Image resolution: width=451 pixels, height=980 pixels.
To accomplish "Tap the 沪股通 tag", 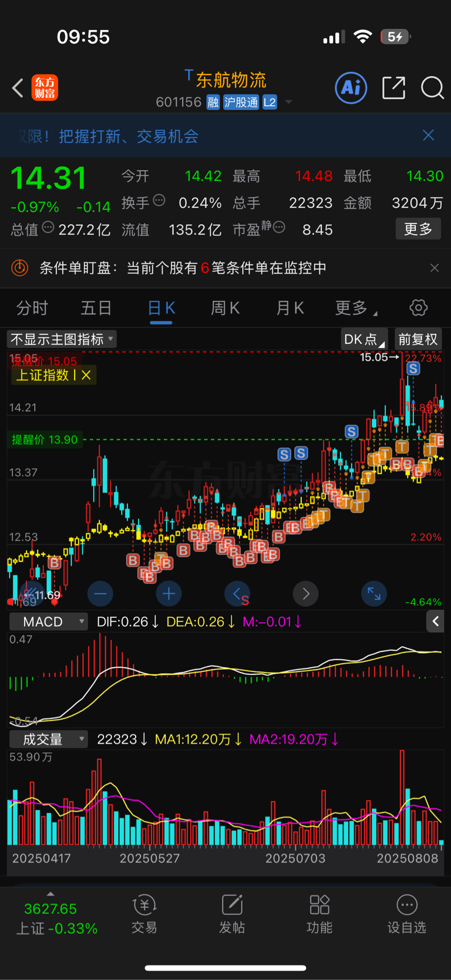I will pyautogui.click(x=241, y=103).
